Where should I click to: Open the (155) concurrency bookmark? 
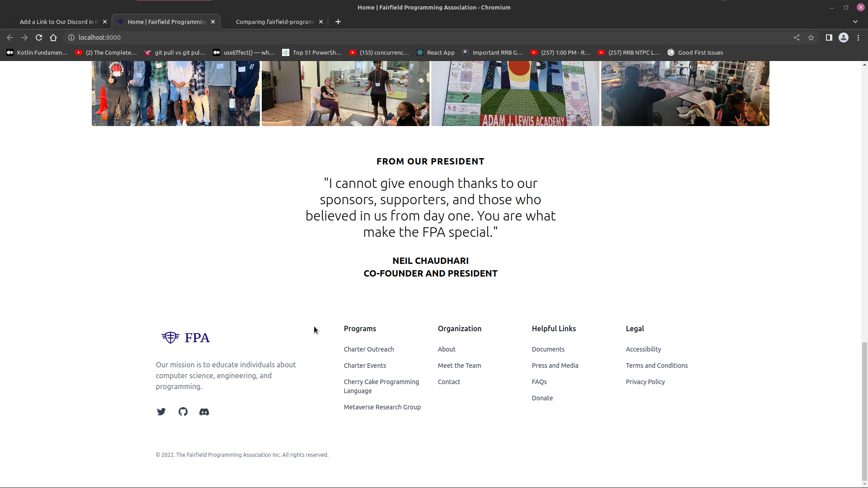click(x=379, y=52)
